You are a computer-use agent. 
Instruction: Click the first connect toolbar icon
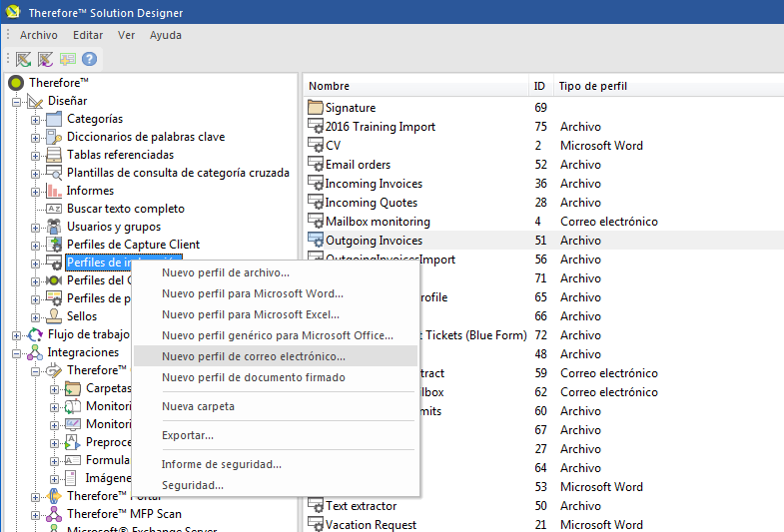coord(24,59)
